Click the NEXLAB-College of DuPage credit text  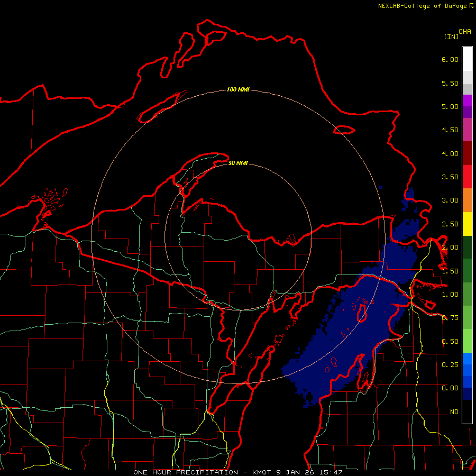425,6
